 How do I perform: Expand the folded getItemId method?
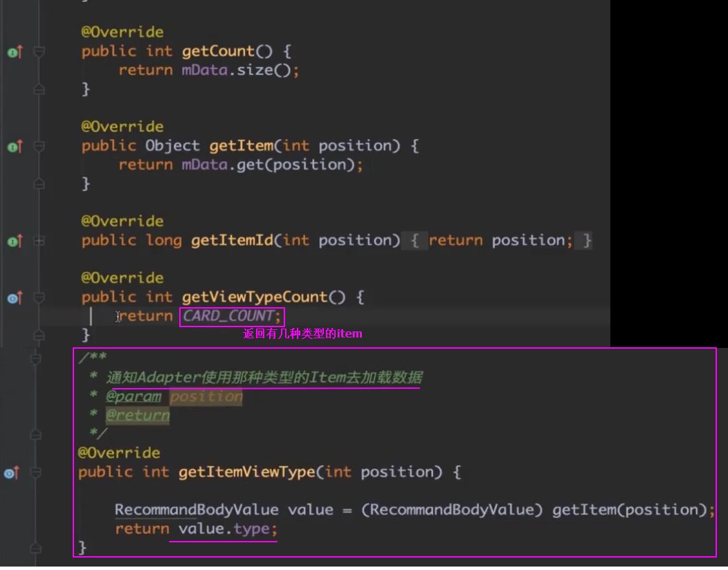(x=39, y=241)
